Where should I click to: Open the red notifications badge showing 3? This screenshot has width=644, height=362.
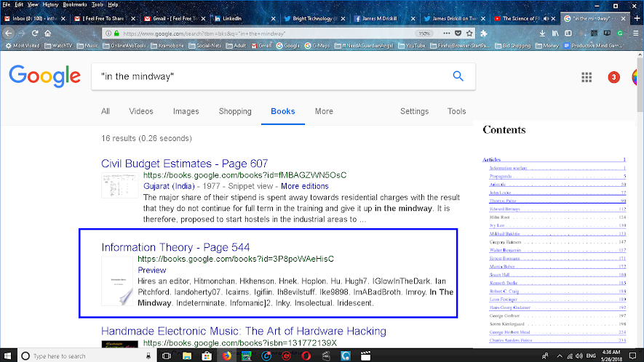coord(613,77)
